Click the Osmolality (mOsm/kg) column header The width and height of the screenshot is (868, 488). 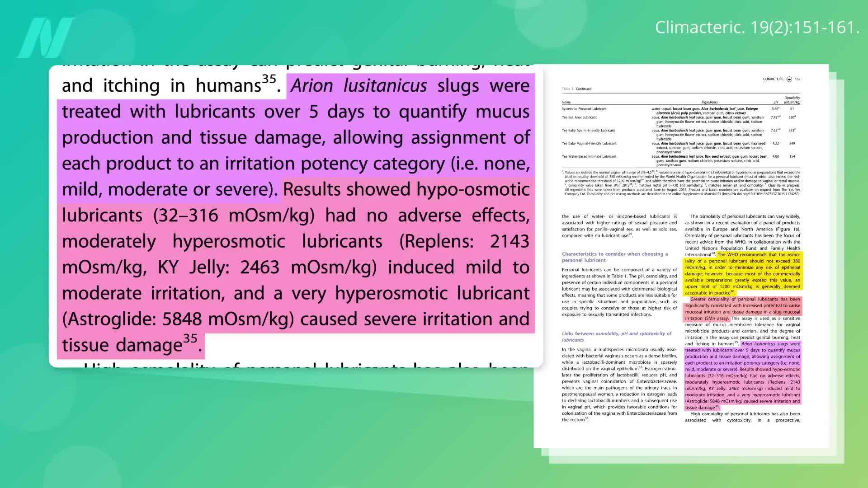coord(792,100)
